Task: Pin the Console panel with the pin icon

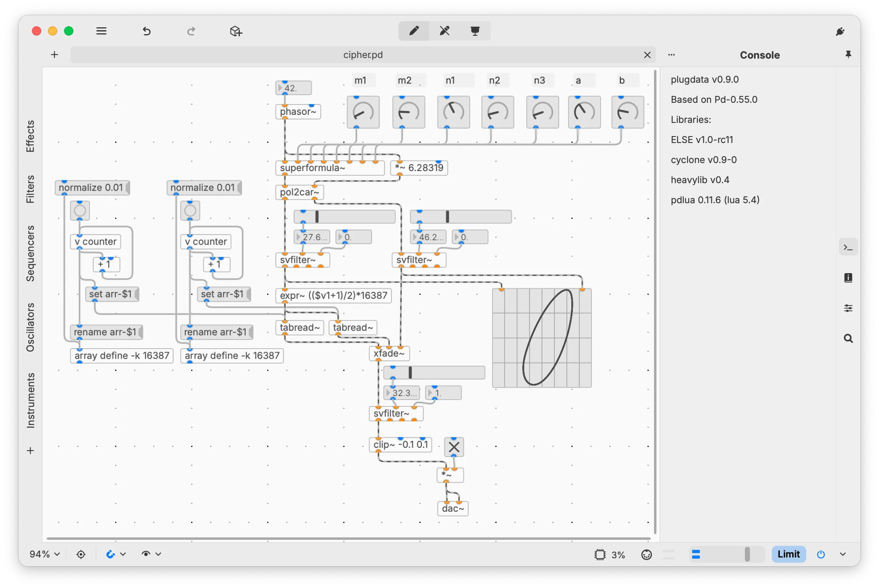Action: pyautogui.click(x=848, y=55)
